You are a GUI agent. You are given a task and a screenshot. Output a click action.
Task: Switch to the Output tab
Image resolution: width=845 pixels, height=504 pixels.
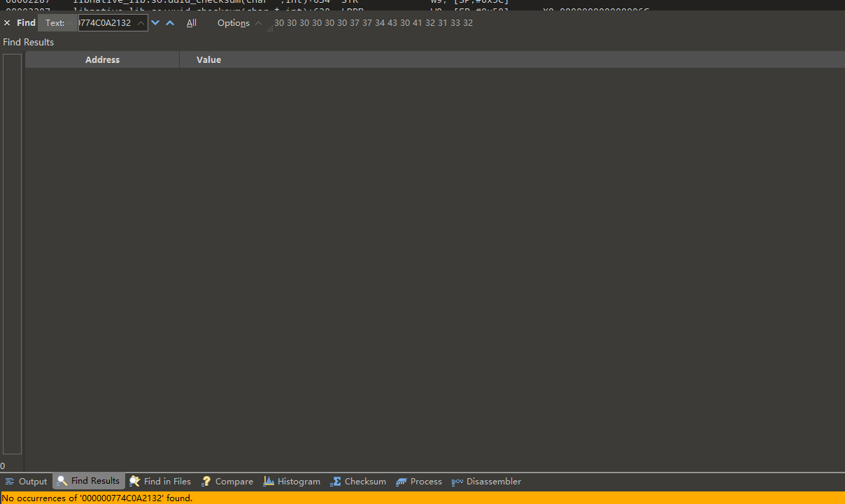point(27,482)
